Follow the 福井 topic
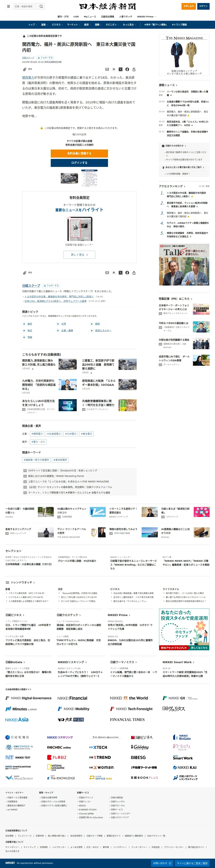Image resolution: width=215 pixels, height=868 pixels. pos(24,324)
